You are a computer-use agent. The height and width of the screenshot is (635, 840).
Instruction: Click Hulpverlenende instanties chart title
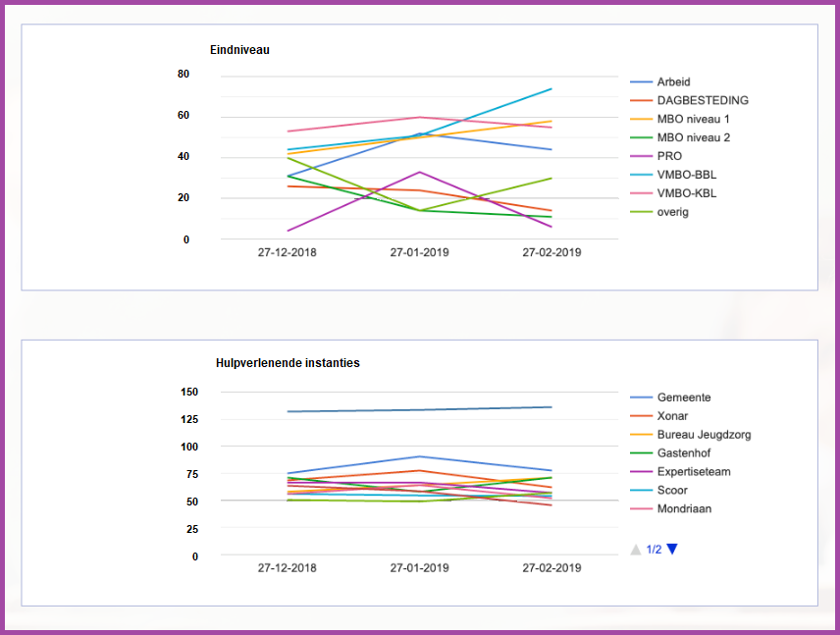[x=288, y=363]
